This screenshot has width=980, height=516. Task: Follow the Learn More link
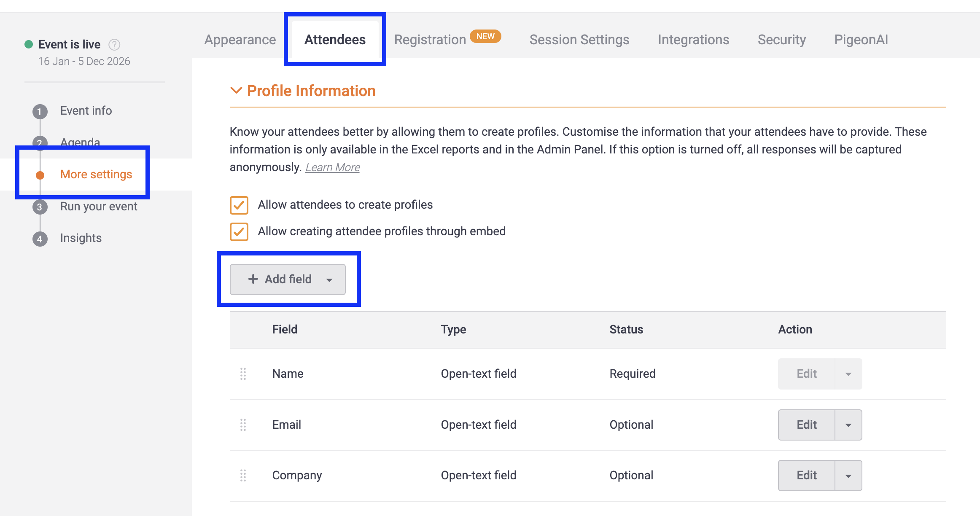333,167
